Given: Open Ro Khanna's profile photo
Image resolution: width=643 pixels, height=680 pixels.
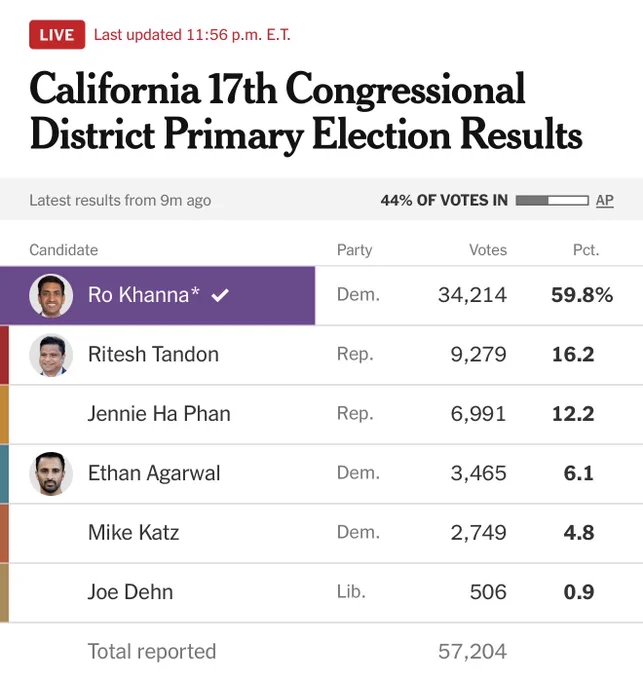Looking at the screenshot, I should tap(51, 296).
